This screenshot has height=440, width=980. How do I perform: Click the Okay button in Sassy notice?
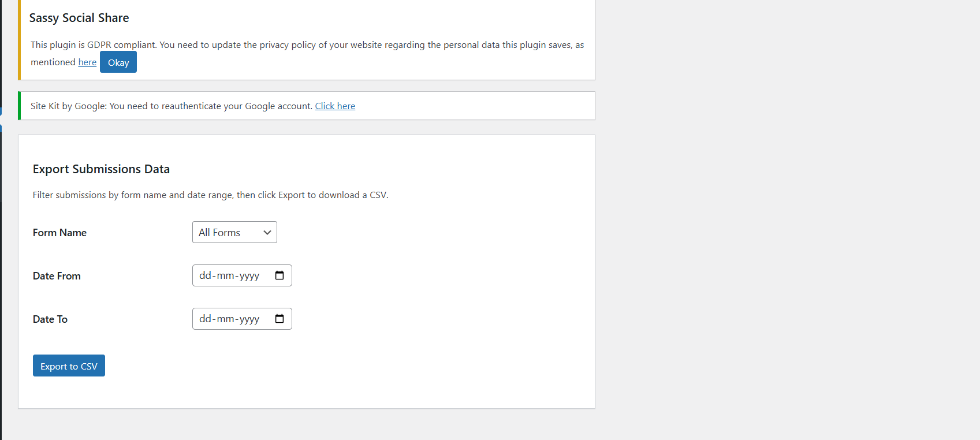coord(118,62)
